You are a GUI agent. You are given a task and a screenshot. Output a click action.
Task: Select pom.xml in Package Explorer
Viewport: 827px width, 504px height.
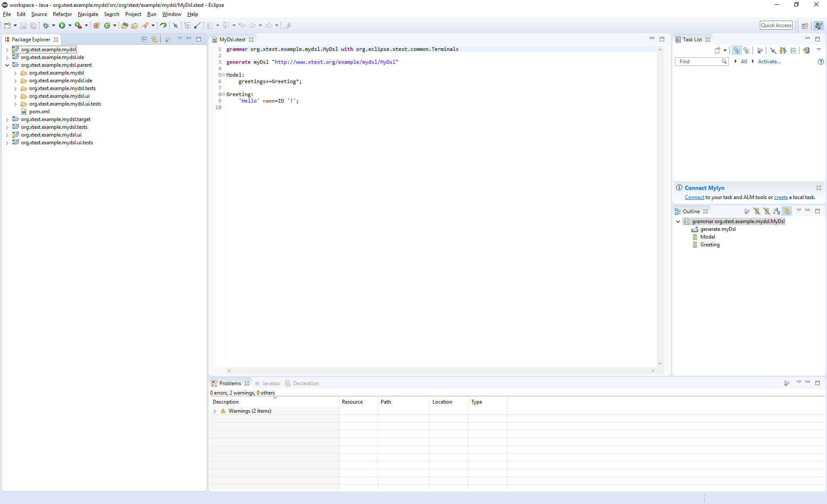39,112
